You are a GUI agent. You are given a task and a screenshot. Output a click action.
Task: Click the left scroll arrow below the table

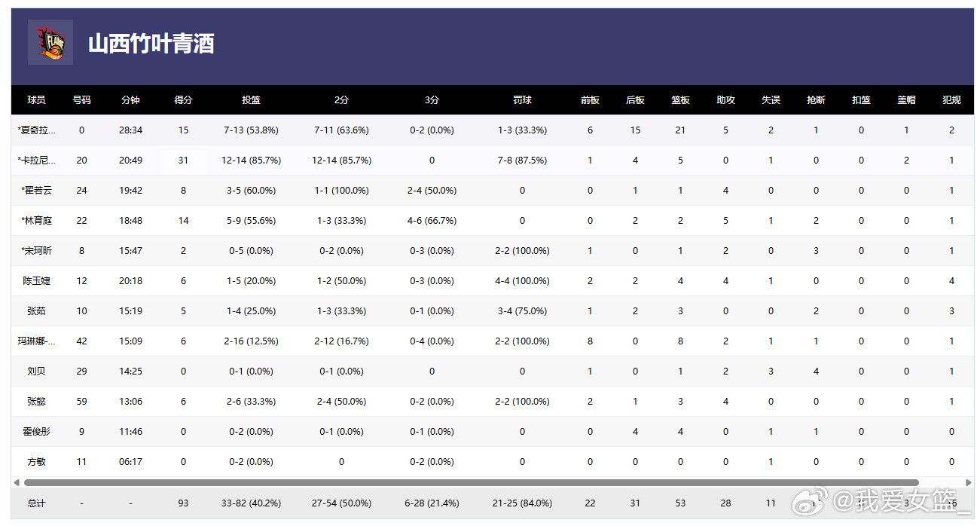[x=17, y=482]
